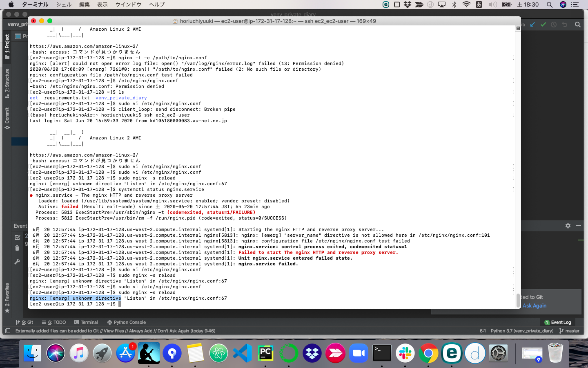Open the 6: TODO tool window
The height and width of the screenshot is (368, 588).
(53, 322)
